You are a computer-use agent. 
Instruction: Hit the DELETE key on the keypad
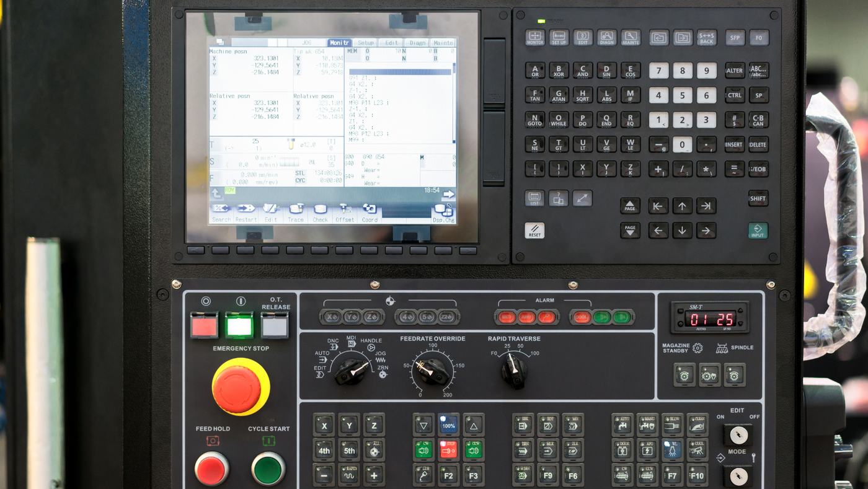click(x=758, y=144)
